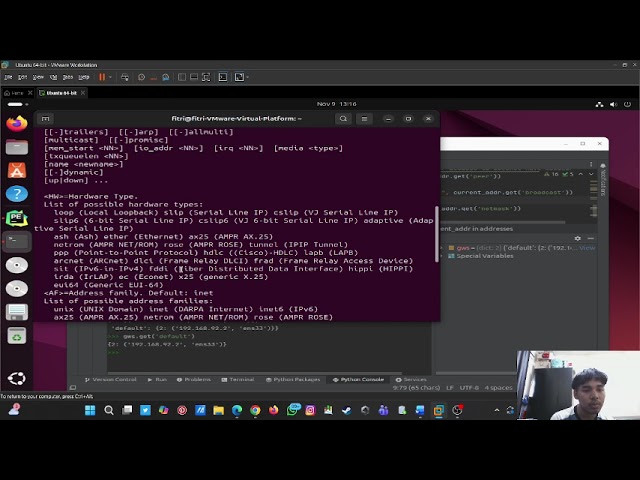Show the VMware library sidebar layout icon
The width and height of the screenshot is (640, 480).
pyautogui.click(x=182, y=77)
